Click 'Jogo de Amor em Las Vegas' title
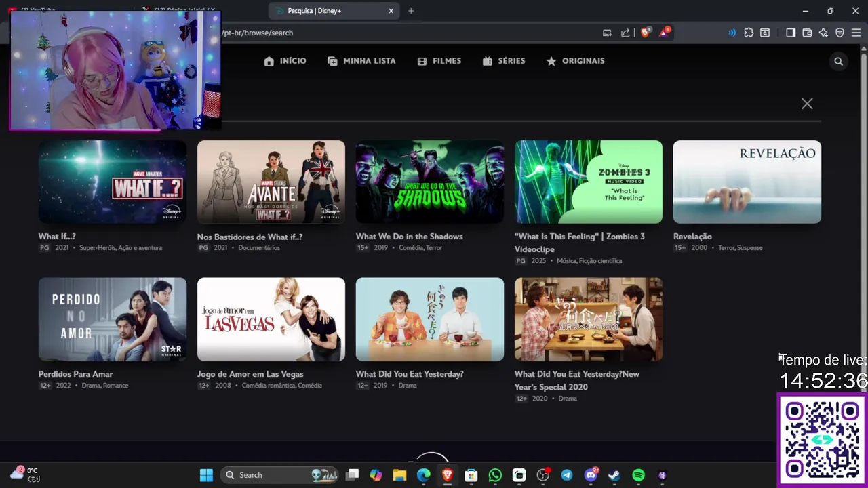This screenshot has width=868, height=488. point(250,374)
